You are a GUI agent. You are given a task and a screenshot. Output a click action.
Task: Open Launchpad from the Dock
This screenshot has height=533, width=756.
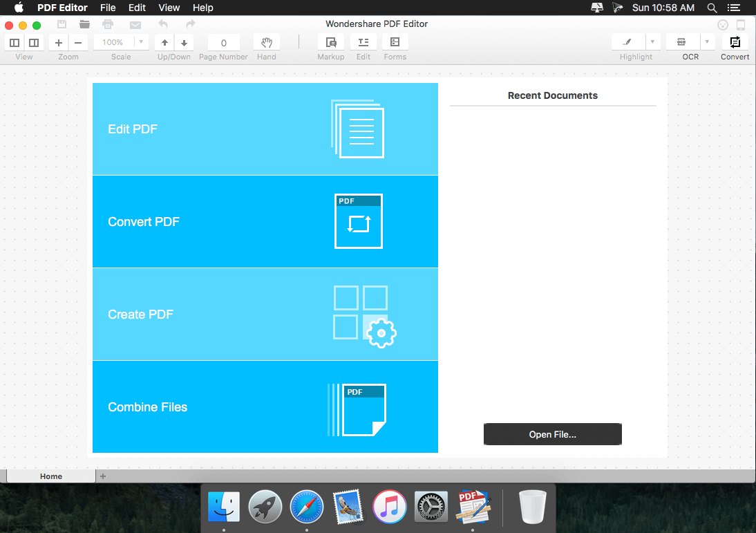click(x=265, y=507)
